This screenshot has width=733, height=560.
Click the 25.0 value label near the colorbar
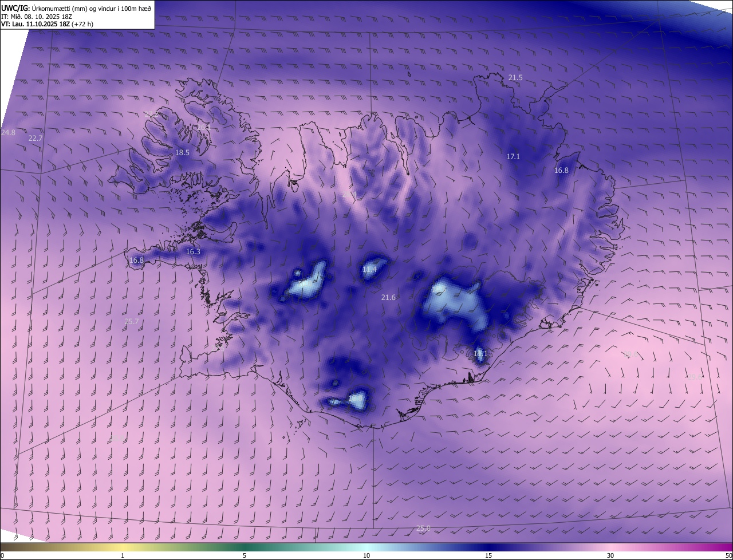point(423,529)
